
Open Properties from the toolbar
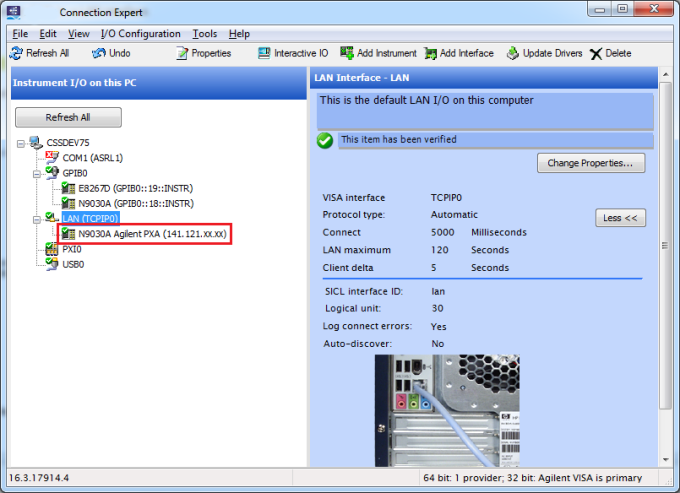coord(203,53)
